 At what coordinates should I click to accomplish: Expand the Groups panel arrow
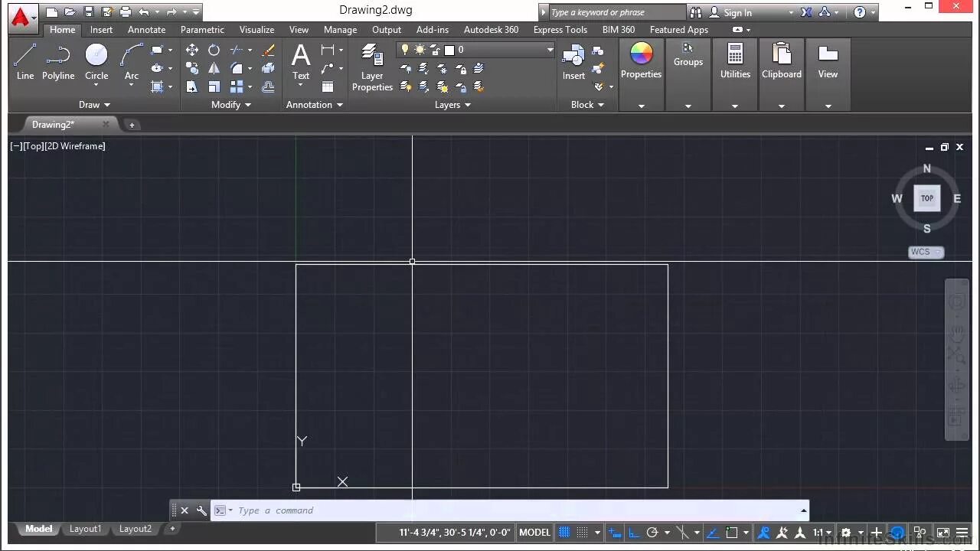(x=688, y=106)
